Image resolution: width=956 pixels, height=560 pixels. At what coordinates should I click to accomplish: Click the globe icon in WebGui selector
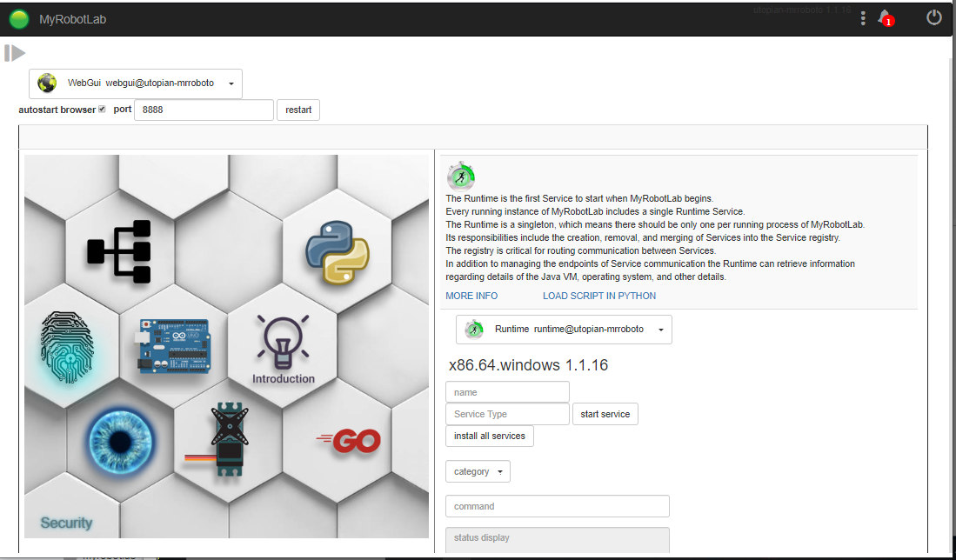pos(47,83)
